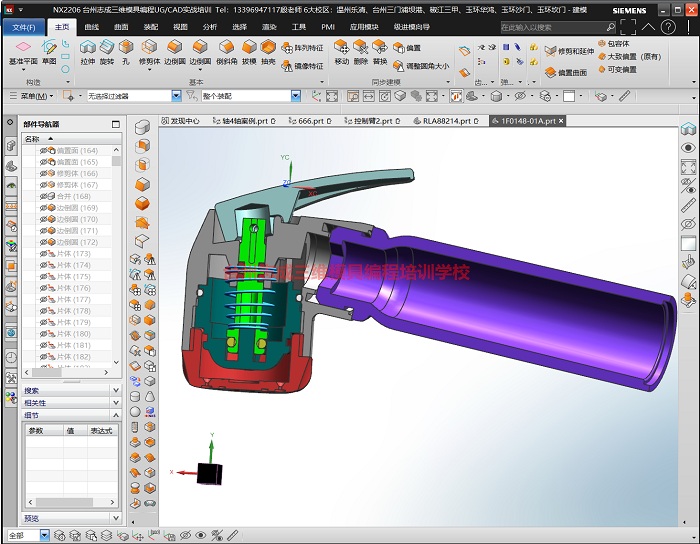Open the 菜单(M) menu dropdown
The height and width of the screenshot is (544, 700).
[x=31, y=96]
